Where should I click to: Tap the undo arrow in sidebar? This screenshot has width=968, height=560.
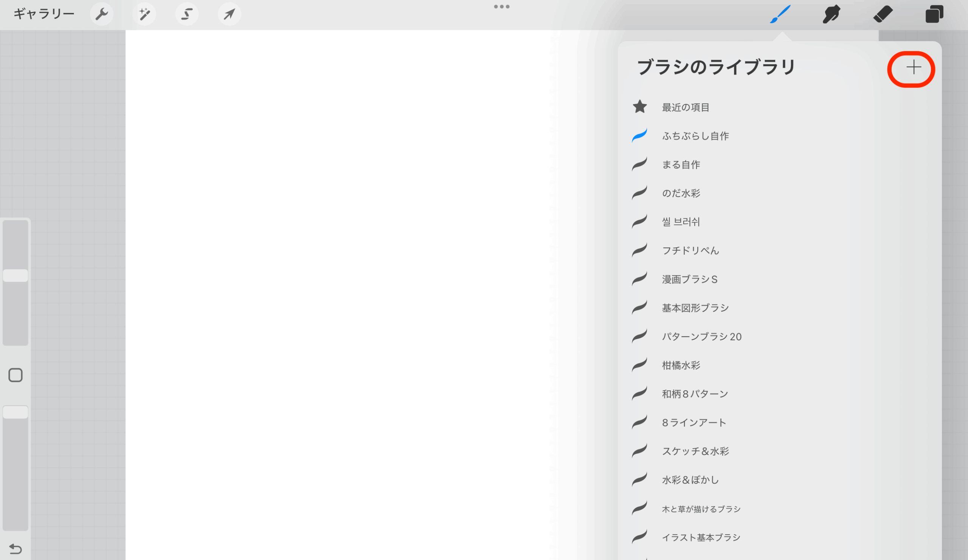pyautogui.click(x=16, y=549)
